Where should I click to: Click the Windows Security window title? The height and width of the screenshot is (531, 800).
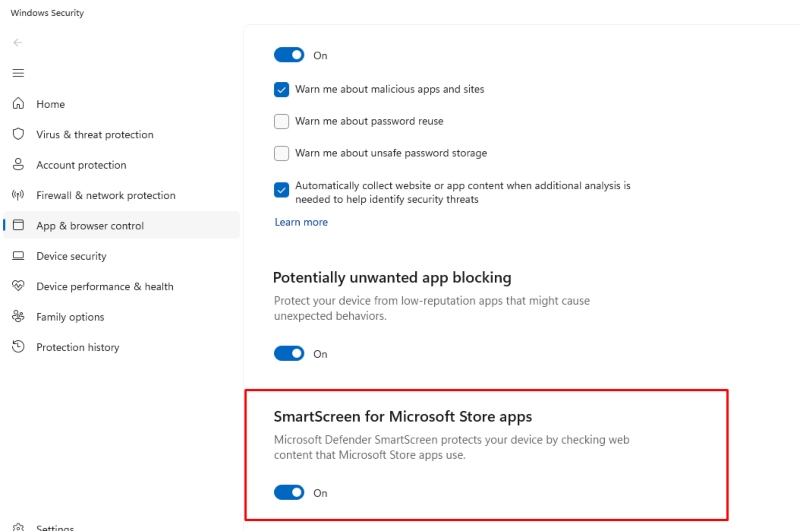pos(47,13)
